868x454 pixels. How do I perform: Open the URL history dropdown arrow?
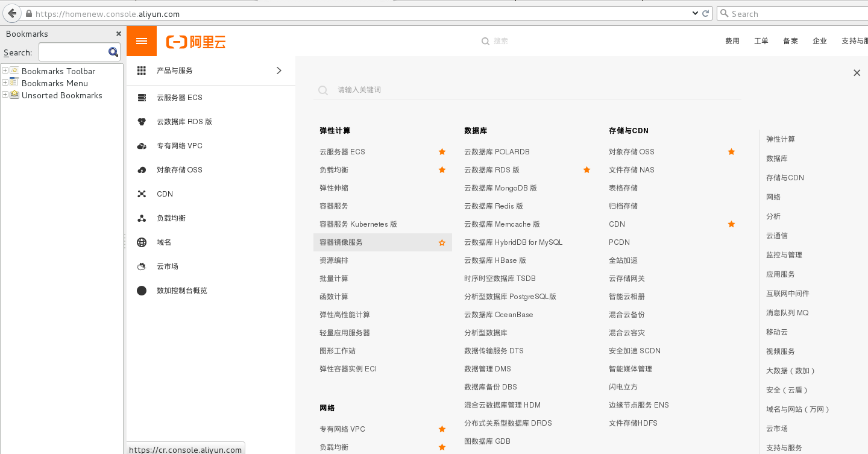click(x=694, y=13)
